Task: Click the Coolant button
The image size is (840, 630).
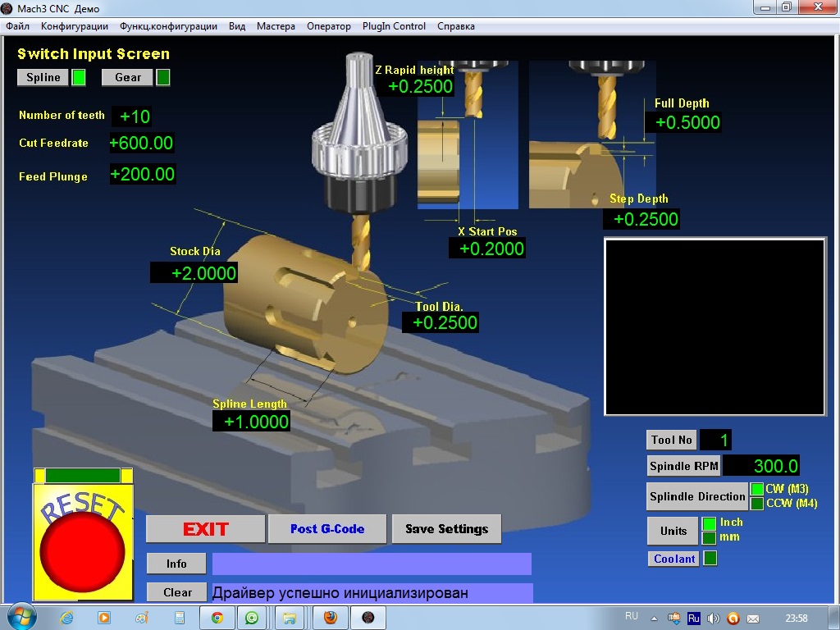Action: [x=673, y=559]
